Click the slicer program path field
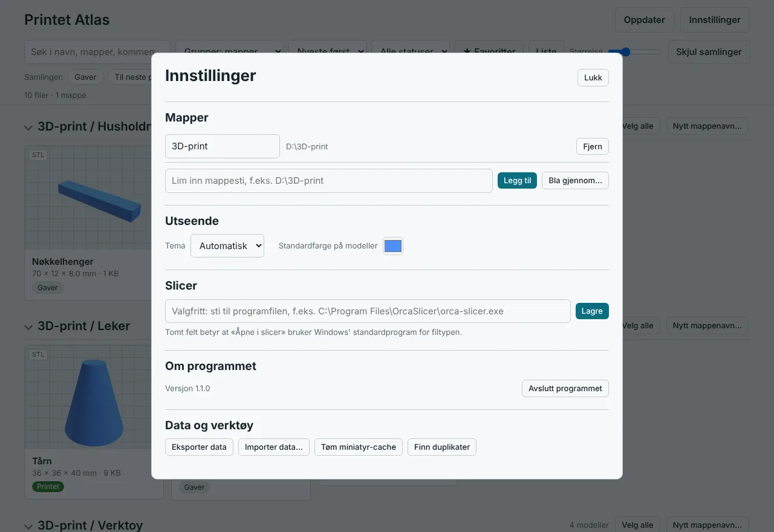Image resolution: width=774 pixels, height=532 pixels. pos(368,311)
